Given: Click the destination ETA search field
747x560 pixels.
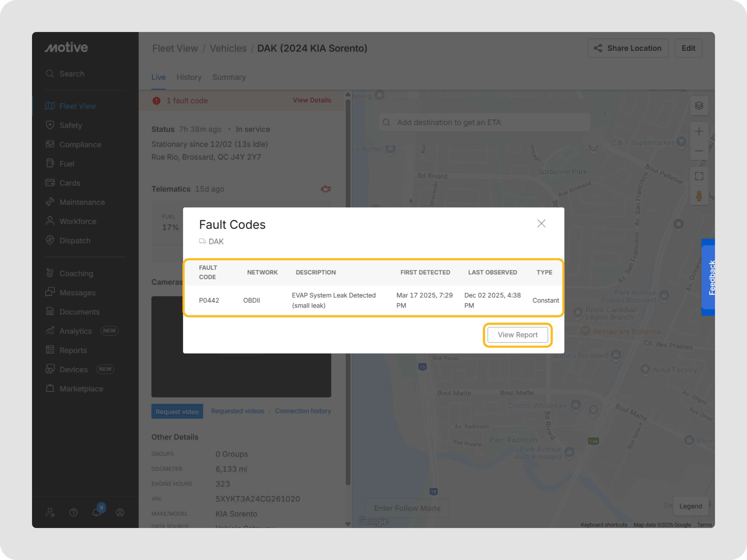Looking at the screenshot, I should point(484,122).
